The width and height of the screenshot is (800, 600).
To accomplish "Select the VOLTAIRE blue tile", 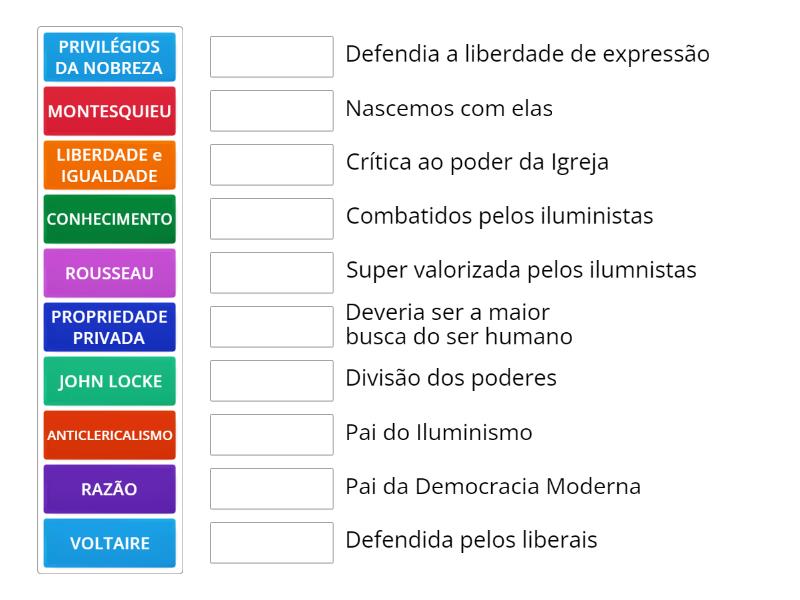I will [x=109, y=542].
